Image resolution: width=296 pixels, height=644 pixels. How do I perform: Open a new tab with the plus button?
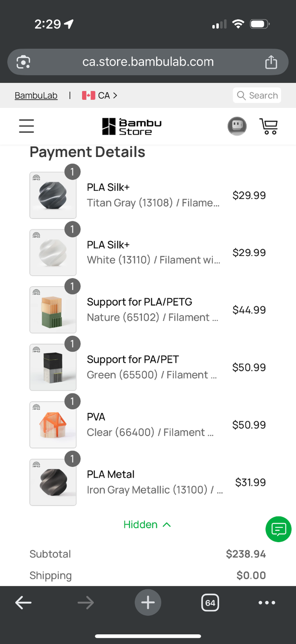pos(148,602)
